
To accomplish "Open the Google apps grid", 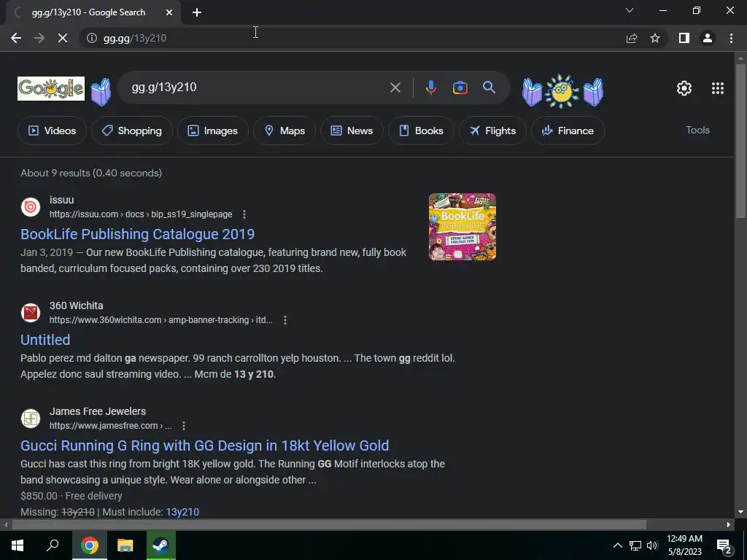I will [x=718, y=88].
